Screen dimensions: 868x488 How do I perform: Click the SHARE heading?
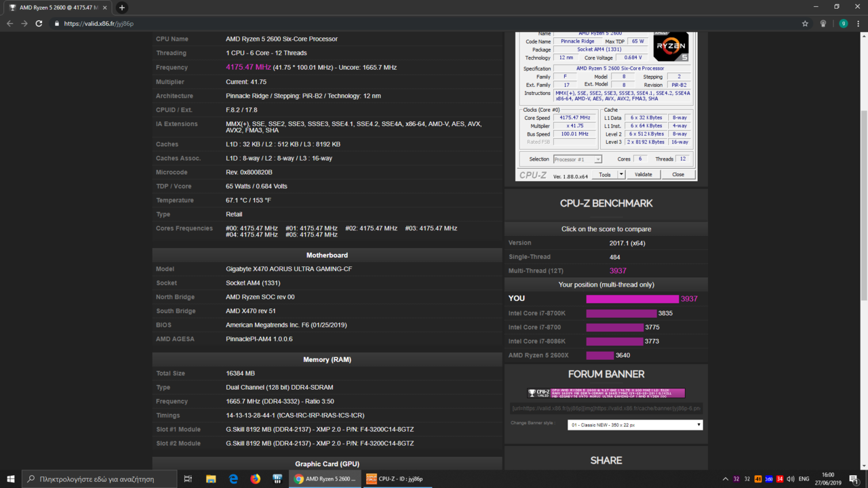pos(606,460)
